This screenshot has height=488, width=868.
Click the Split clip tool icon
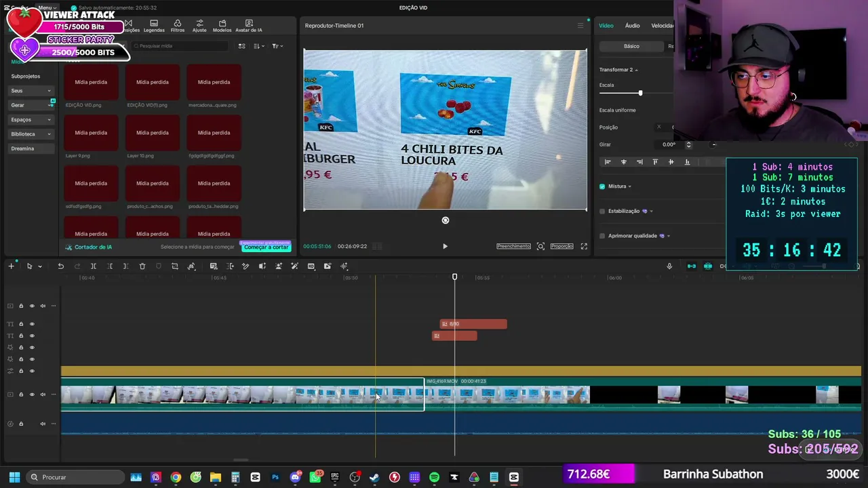pos(93,266)
